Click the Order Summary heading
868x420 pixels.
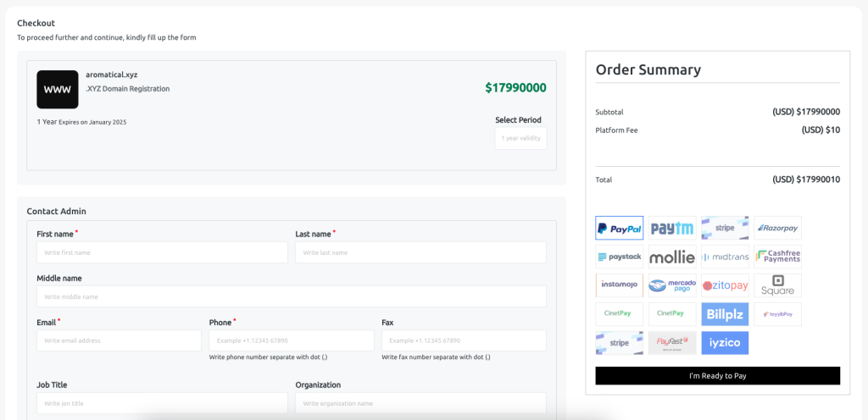point(648,69)
